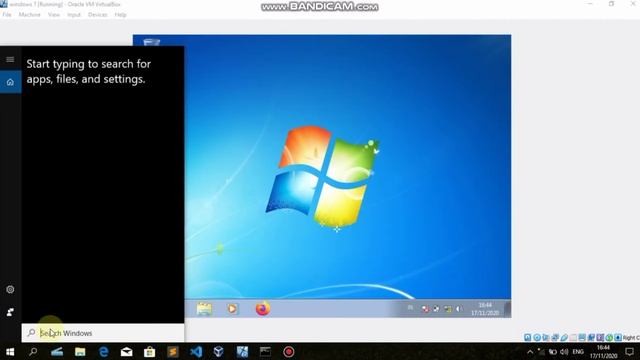Viewport: 640px width, 360px height.
Task: Switch to VirtualBox cube icon on taskbar
Action: pos(219,351)
